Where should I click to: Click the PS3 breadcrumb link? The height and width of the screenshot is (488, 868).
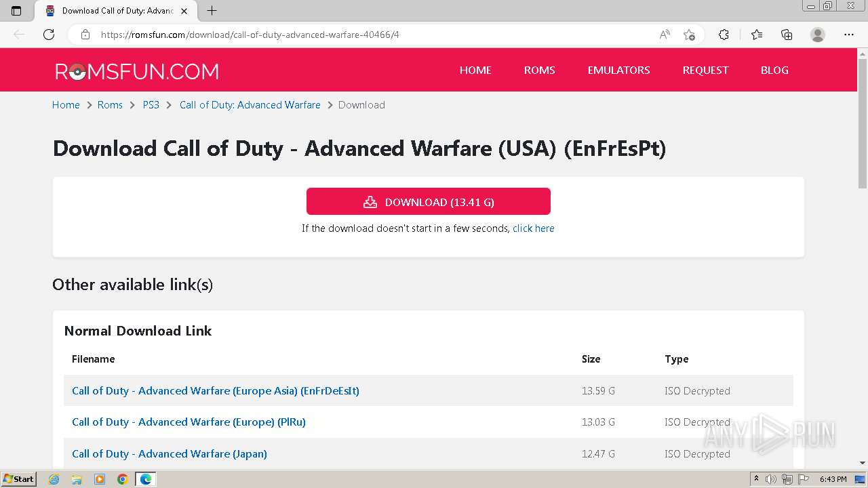click(151, 105)
